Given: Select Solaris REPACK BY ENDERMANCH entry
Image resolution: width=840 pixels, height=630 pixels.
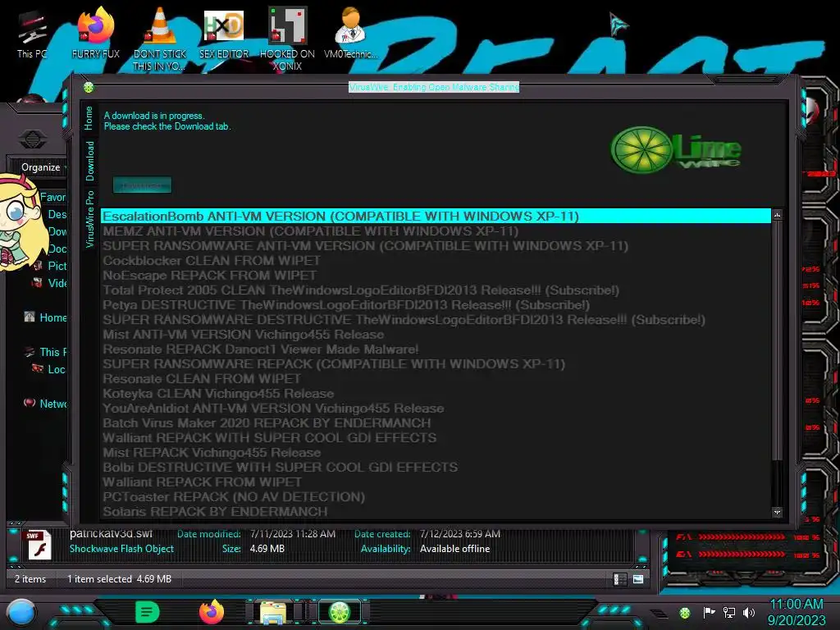Looking at the screenshot, I should coord(436,512).
